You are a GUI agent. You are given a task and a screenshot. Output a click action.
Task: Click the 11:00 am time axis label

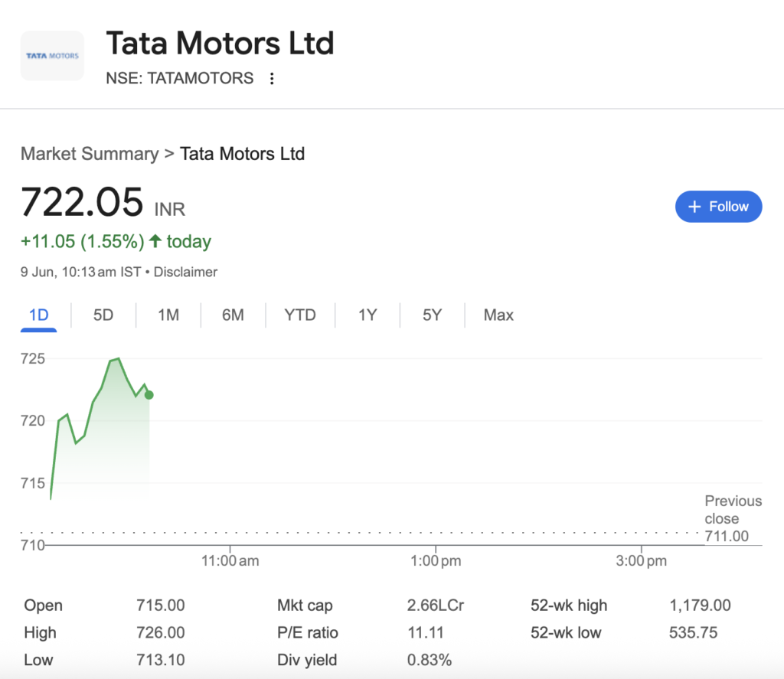pos(230,561)
